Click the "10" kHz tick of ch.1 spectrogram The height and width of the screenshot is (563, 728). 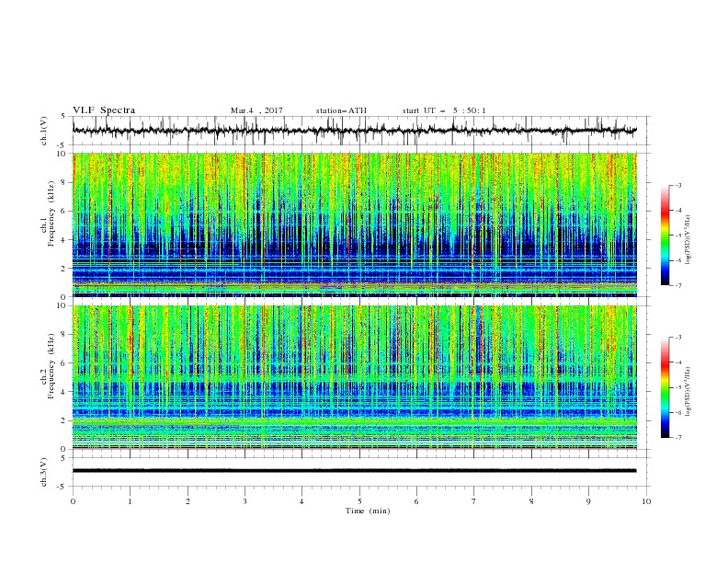63,154
